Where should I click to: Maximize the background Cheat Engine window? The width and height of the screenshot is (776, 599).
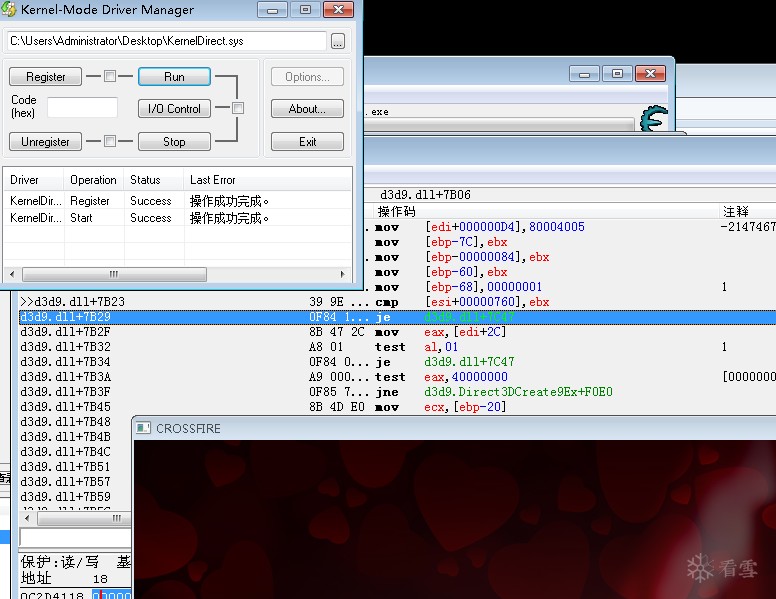click(x=617, y=74)
